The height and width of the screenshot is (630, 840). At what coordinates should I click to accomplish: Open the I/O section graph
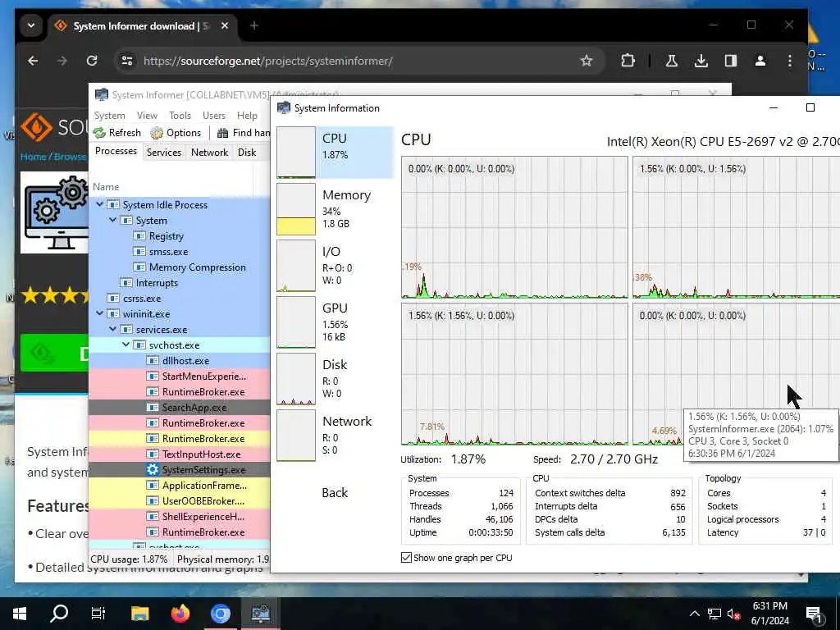[295, 266]
